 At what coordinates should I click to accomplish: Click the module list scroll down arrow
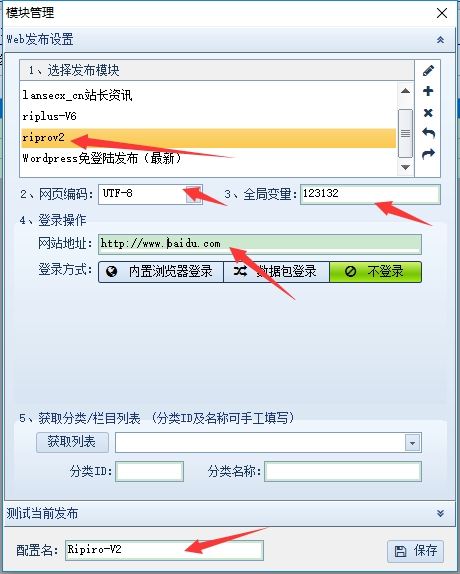(x=405, y=167)
